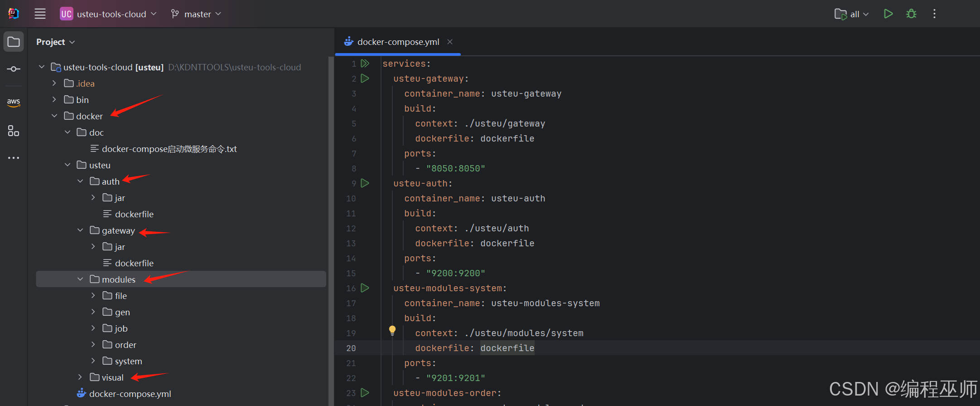The height and width of the screenshot is (406, 980).
Task: Click container_name: usteu-gateway on line 3
Action: (483, 93)
